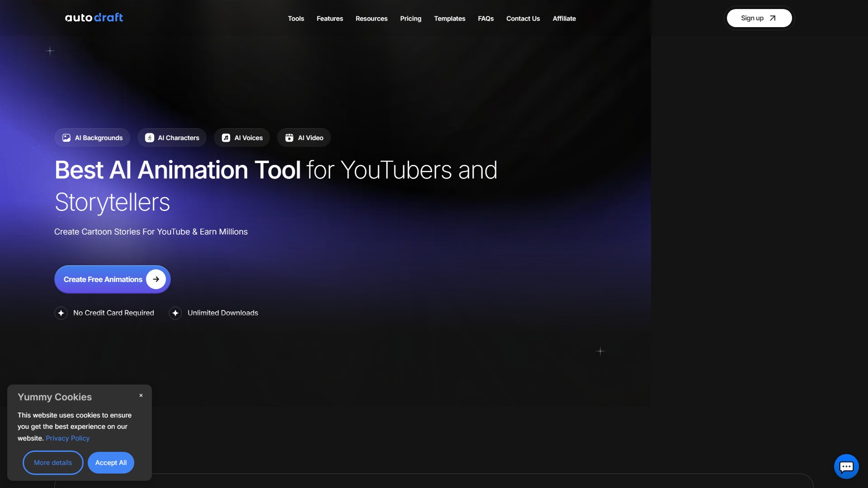
Task: Open the Resources navigation menu
Action: click(x=371, y=19)
